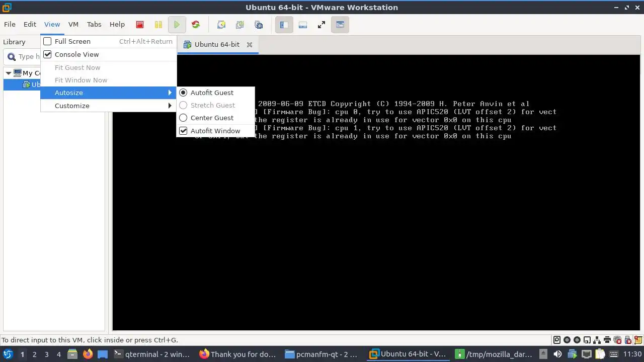Image resolution: width=644 pixels, height=362 pixels.
Task: Click the show desktop icon in the taskbar
Action: coord(103,354)
